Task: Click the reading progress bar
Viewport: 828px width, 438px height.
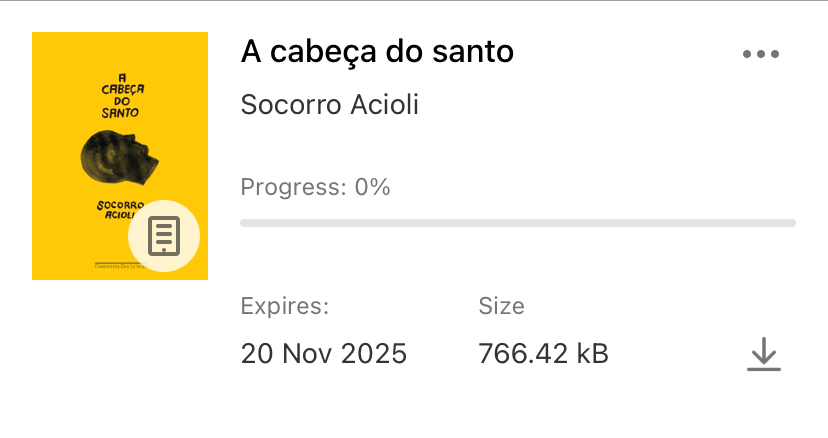Action: (517, 222)
